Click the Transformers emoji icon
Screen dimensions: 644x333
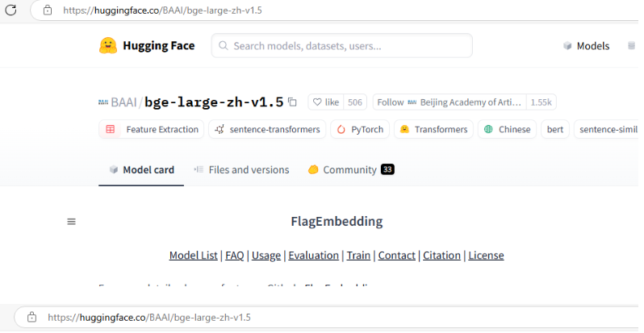pyautogui.click(x=404, y=129)
